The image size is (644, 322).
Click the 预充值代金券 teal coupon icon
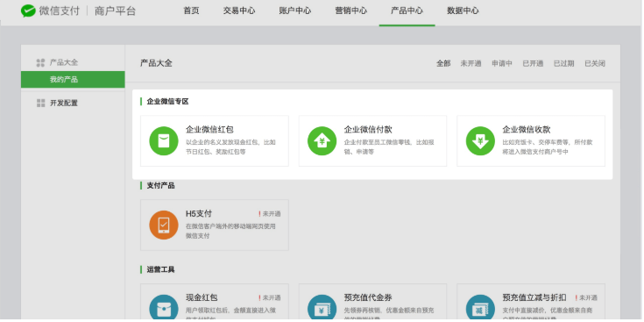click(x=322, y=308)
